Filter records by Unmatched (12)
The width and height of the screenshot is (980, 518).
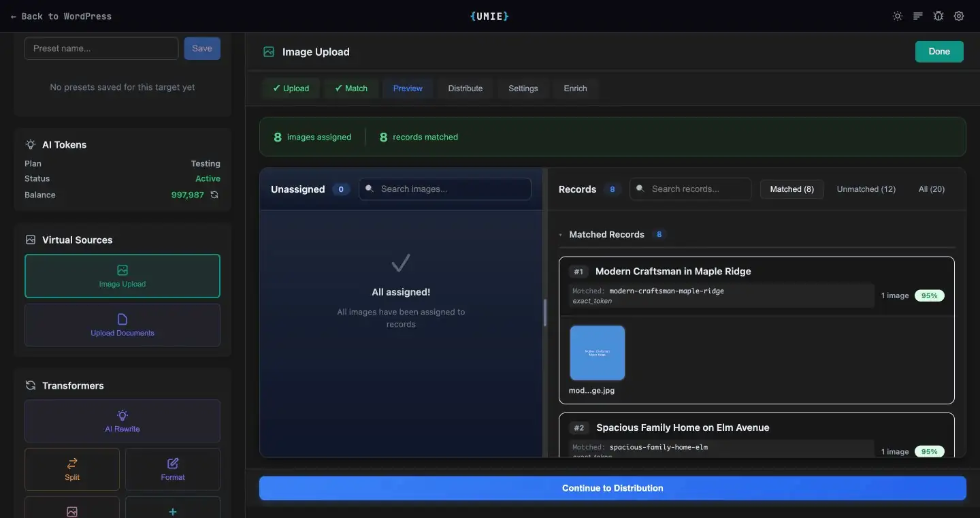(866, 189)
